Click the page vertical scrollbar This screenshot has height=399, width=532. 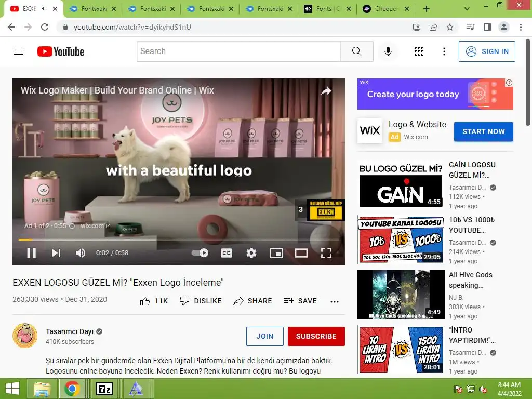tap(528, 83)
